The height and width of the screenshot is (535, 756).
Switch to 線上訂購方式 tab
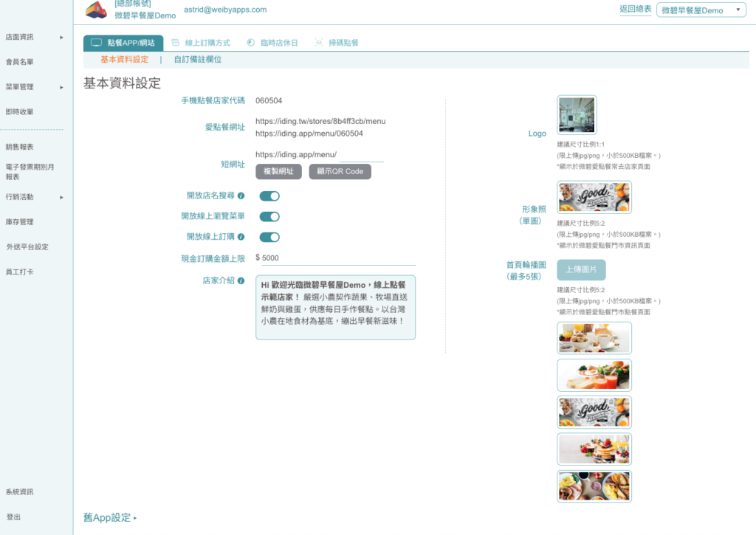click(201, 42)
